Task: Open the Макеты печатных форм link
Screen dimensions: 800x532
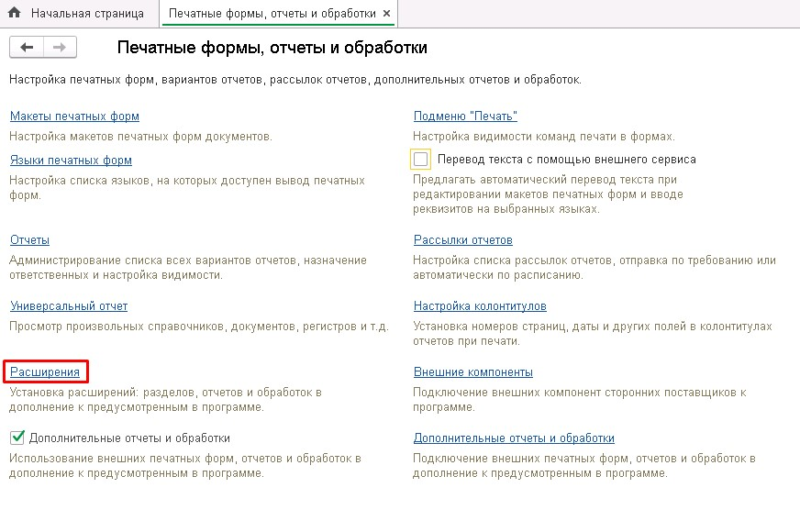Action: tap(74, 116)
